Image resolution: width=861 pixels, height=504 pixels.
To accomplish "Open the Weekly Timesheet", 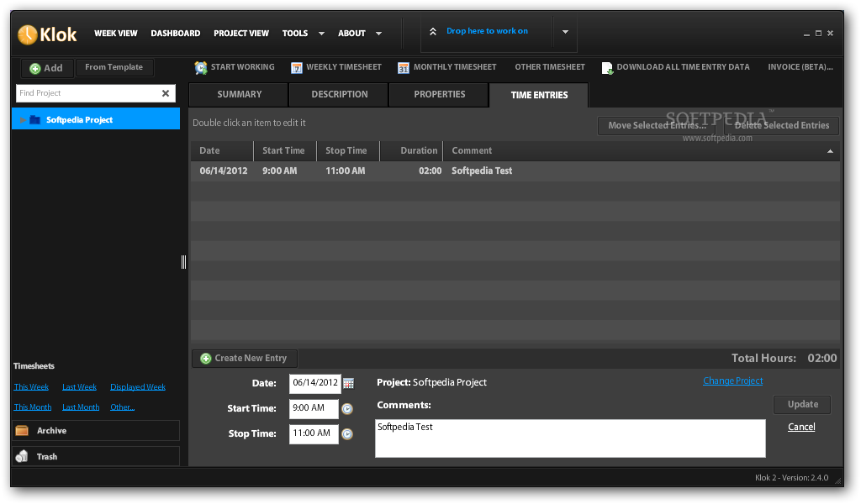I will (344, 67).
